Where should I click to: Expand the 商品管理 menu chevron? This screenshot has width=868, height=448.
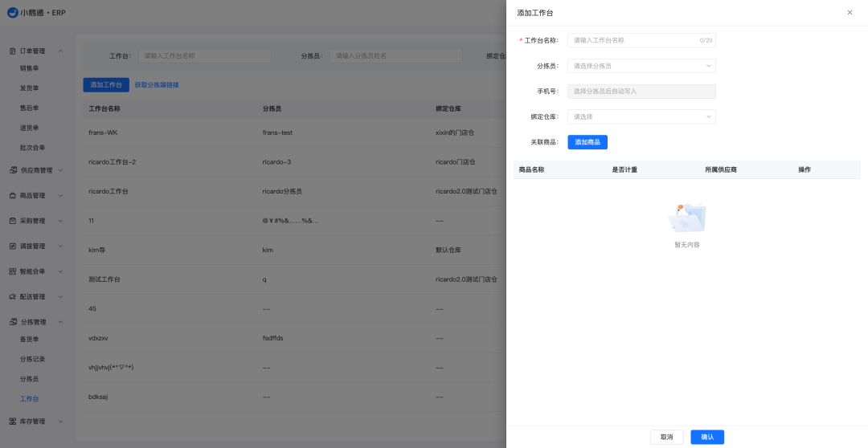coord(60,196)
